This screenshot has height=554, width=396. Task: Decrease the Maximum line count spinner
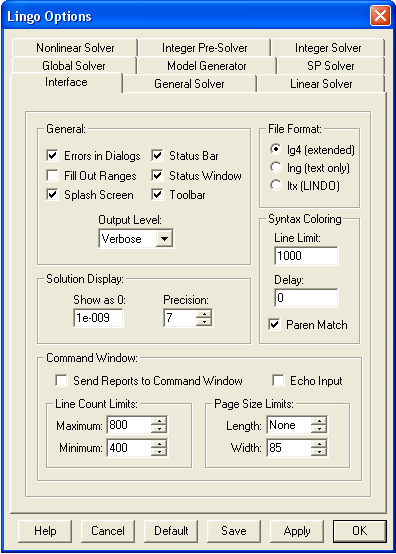159,429
